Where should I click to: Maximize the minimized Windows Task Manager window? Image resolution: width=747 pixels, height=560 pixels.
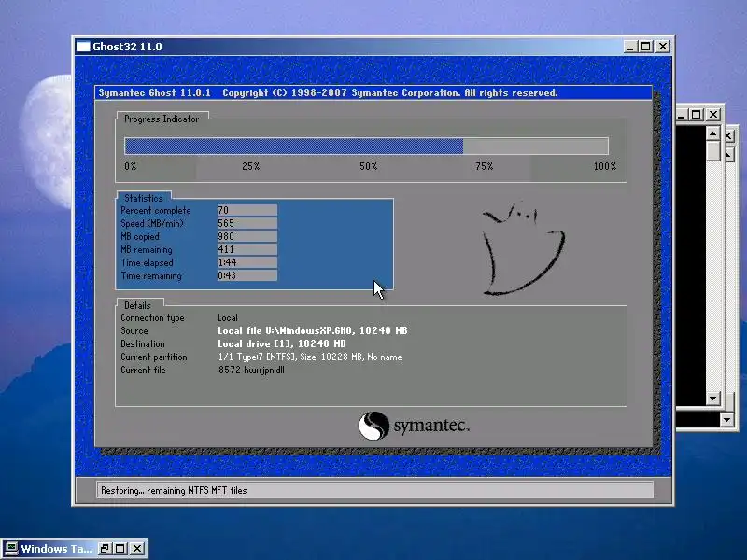120,549
